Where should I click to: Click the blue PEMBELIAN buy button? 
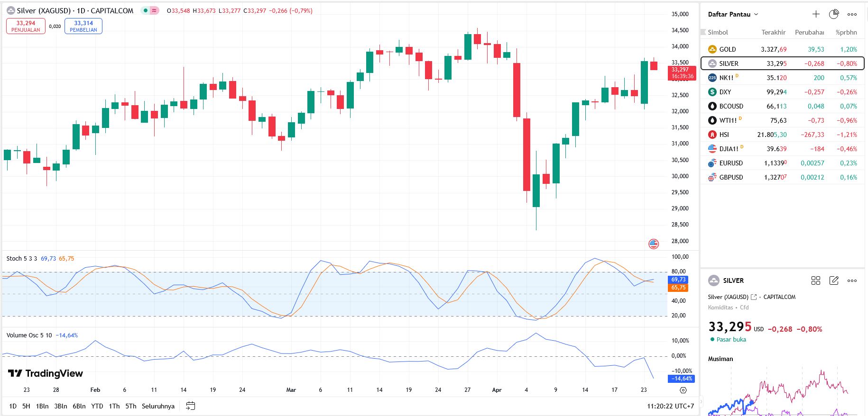tap(83, 26)
